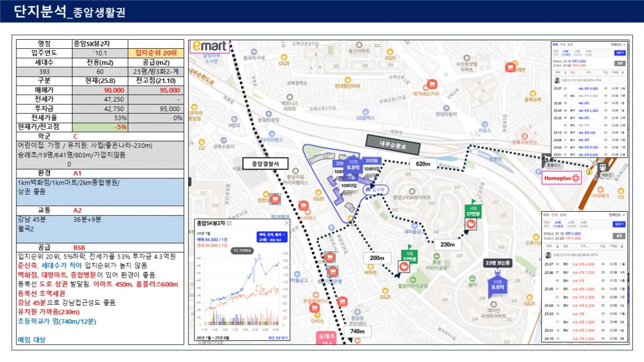Click the red 90,000 현재 매매가 cell

(x=100, y=90)
